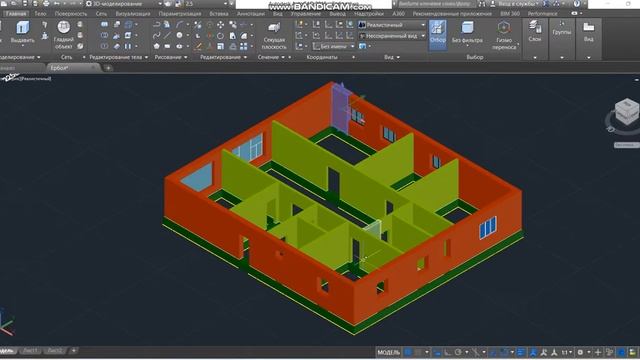
Task: Expand the Редактирование panel
Action: (x=223, y=57)
